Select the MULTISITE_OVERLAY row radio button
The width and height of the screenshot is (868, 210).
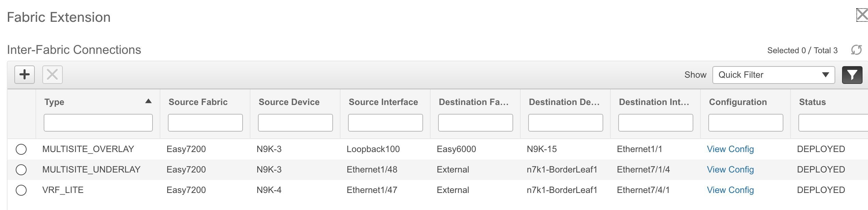tap(21, 149)
